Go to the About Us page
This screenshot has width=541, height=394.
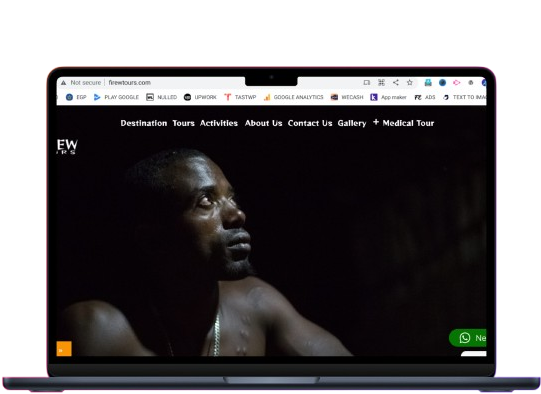[264, 123]
